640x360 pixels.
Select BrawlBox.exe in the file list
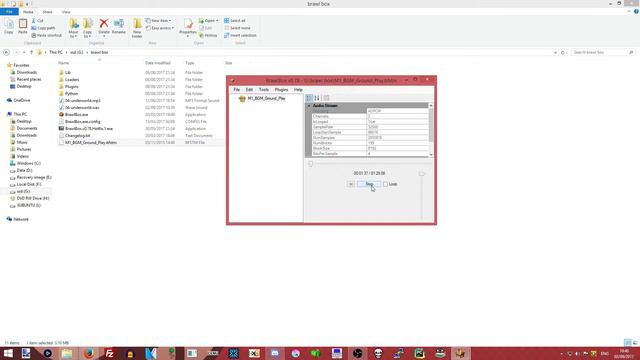[x=76, y=115]
